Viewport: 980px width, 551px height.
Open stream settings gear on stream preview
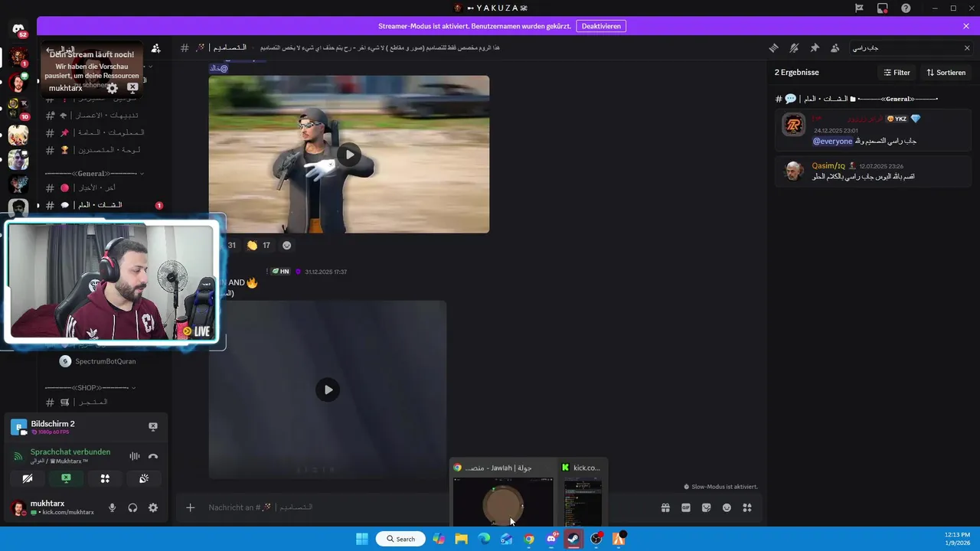(112, 88)
